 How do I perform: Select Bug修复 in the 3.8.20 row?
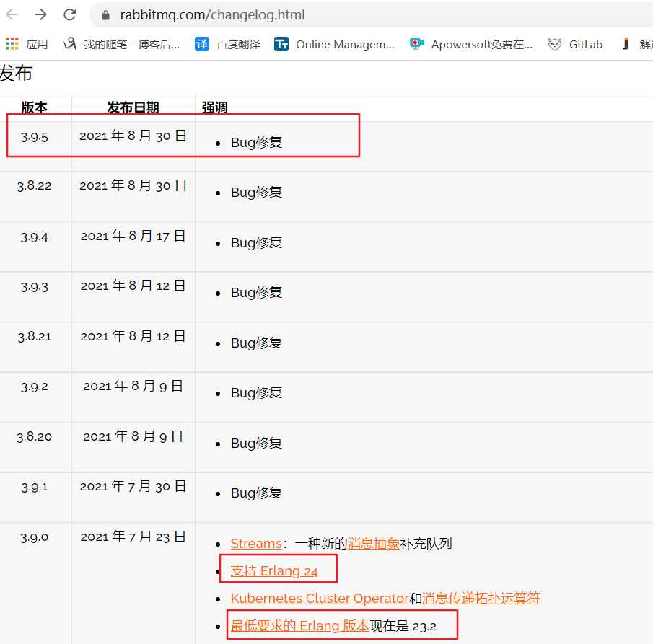256,443
